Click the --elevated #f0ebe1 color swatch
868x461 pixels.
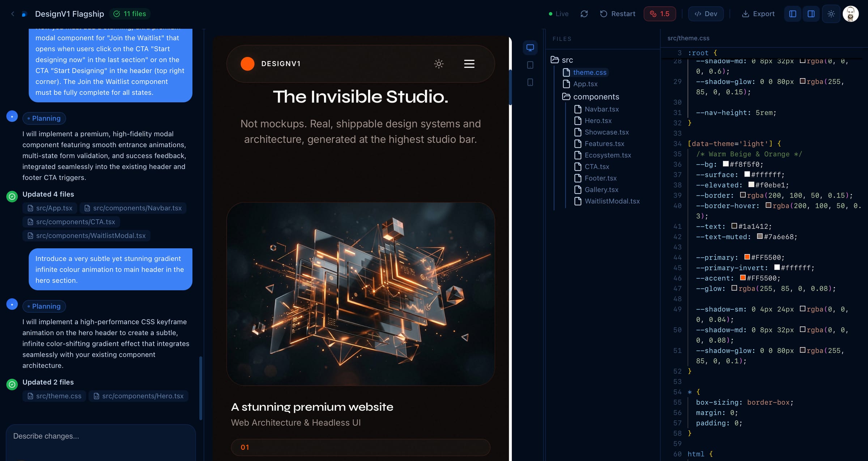pos(751,185)
